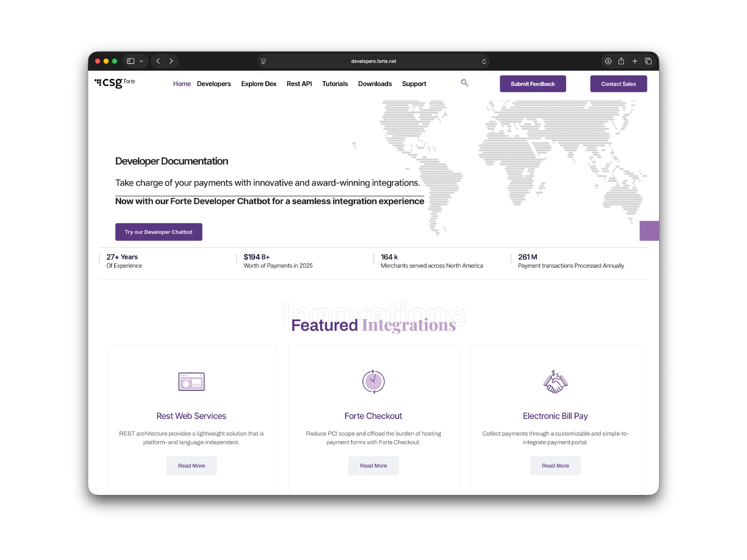This screenshot has width=747, height=560.
Task: Click Try our Developer Chatbot button
Action: point(159,232)
